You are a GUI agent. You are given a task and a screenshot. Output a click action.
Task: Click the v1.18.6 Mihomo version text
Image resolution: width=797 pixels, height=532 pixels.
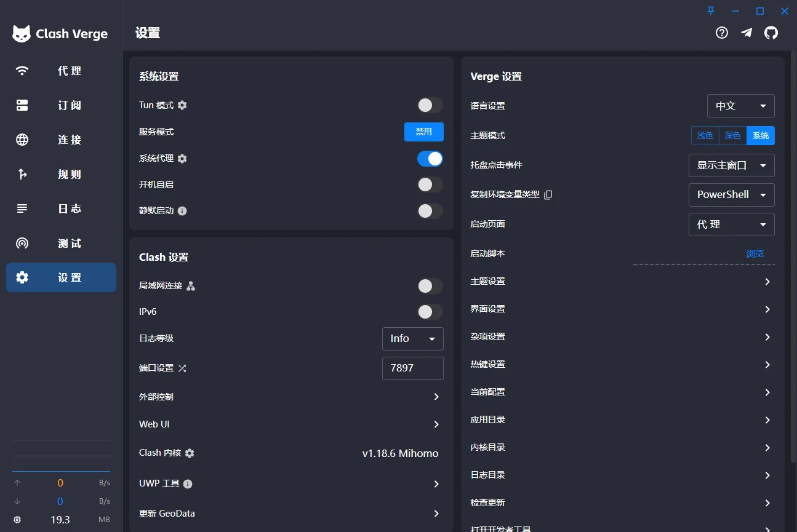(x=401, y=453)
